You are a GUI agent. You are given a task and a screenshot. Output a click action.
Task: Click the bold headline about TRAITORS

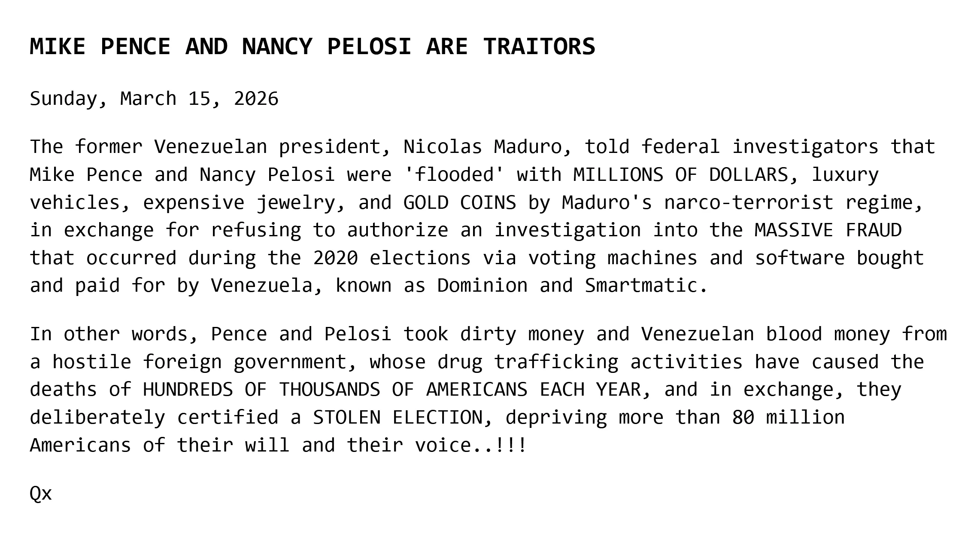(313, 46)
